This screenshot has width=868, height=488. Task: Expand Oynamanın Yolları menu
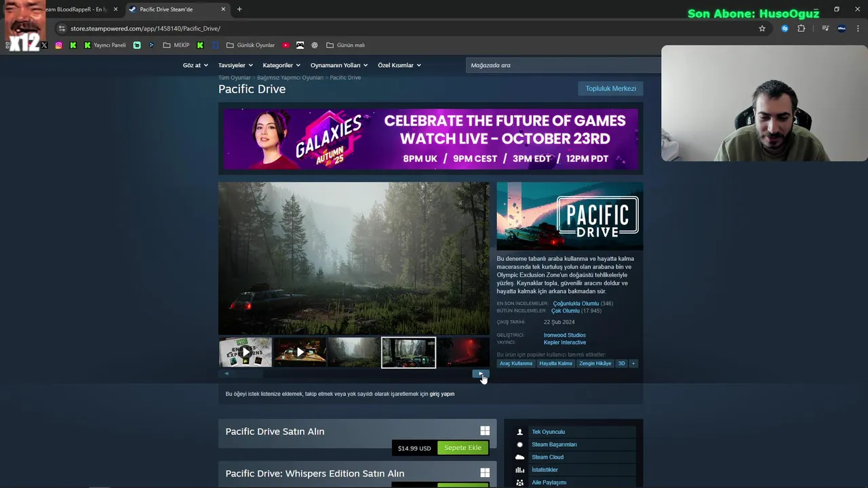point(339,65)
